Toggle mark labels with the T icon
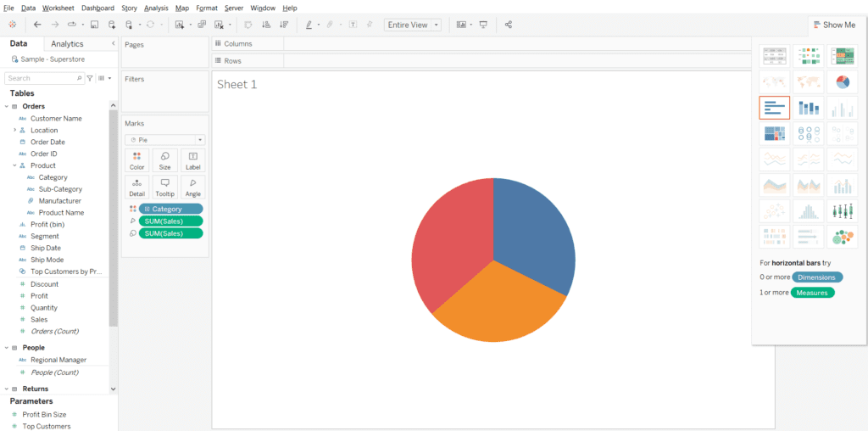This screenshot has height=431, width=868. click(353, 25)
